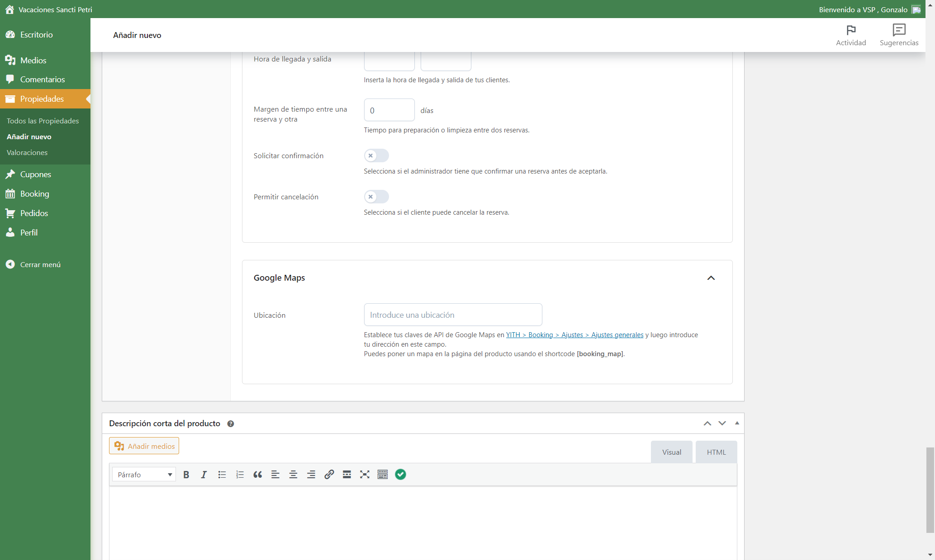
Task: Center align the text
Action: coord(293,474)
